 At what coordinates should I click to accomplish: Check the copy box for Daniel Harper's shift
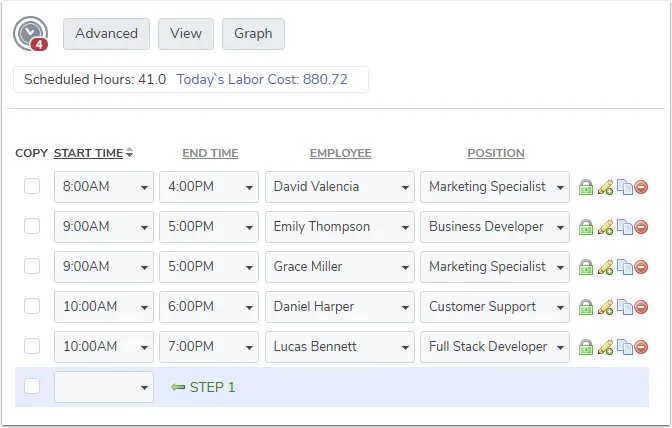[x=32, y=306]
